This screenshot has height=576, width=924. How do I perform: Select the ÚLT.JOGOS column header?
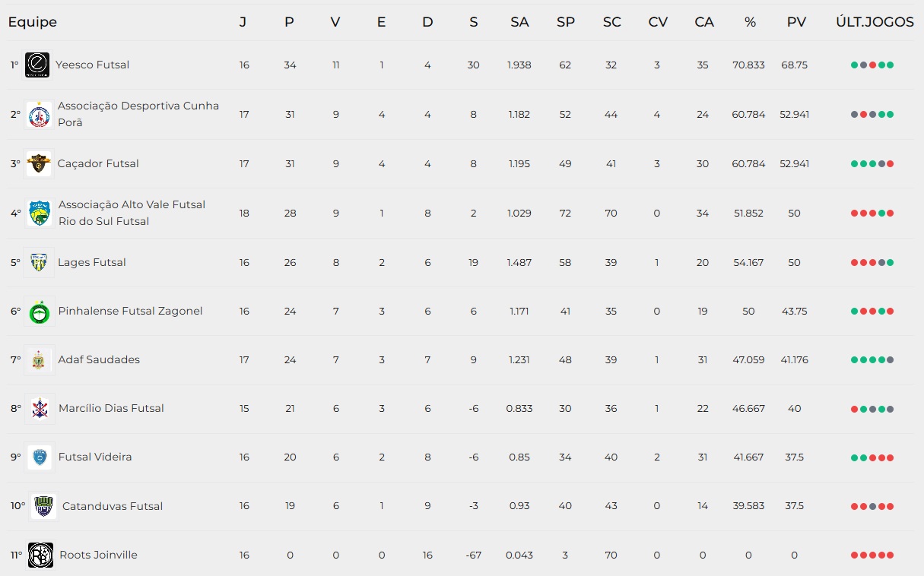click(x=875, y=22)
